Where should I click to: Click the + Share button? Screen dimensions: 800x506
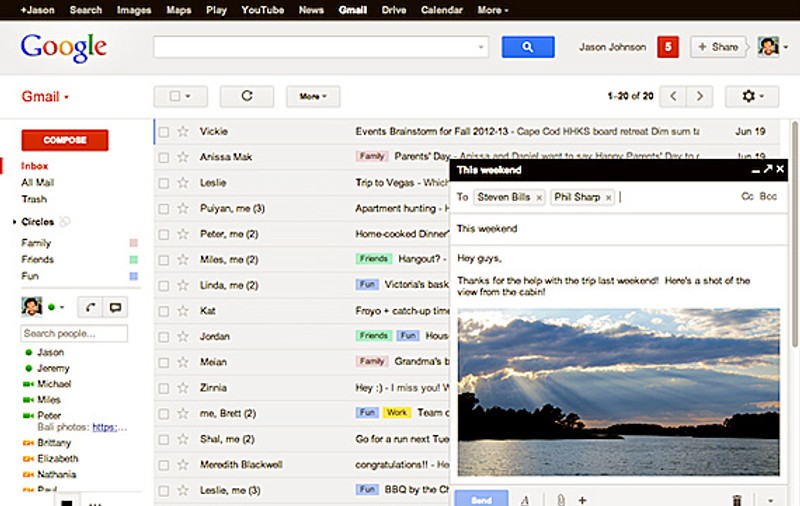click(718, 47)
